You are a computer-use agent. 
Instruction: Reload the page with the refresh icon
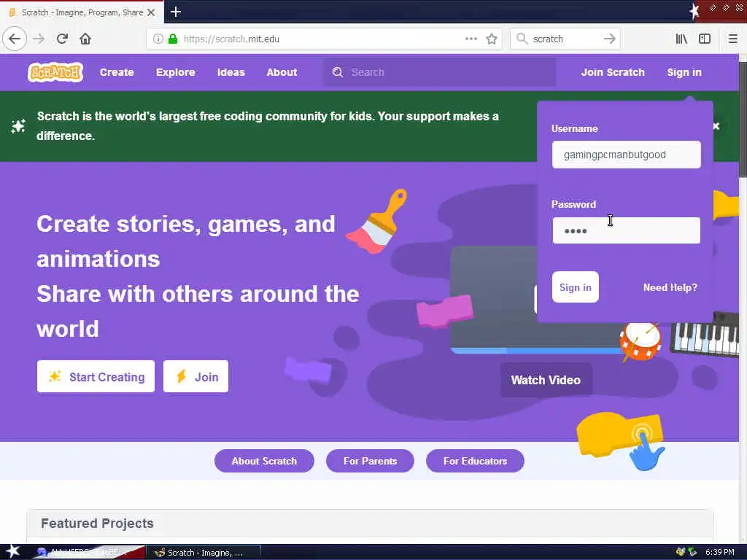coord(62,39)
